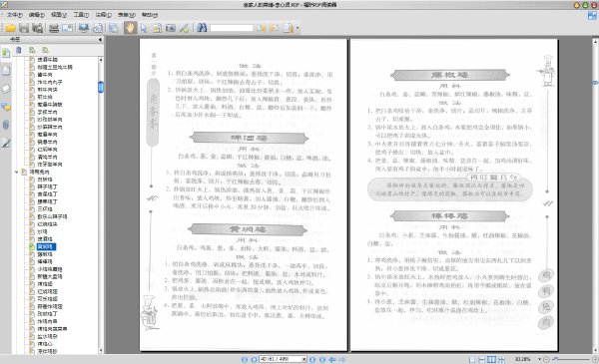The image size is (599, 364).
Task: Select the arrow selection tool
Action: 144,28
